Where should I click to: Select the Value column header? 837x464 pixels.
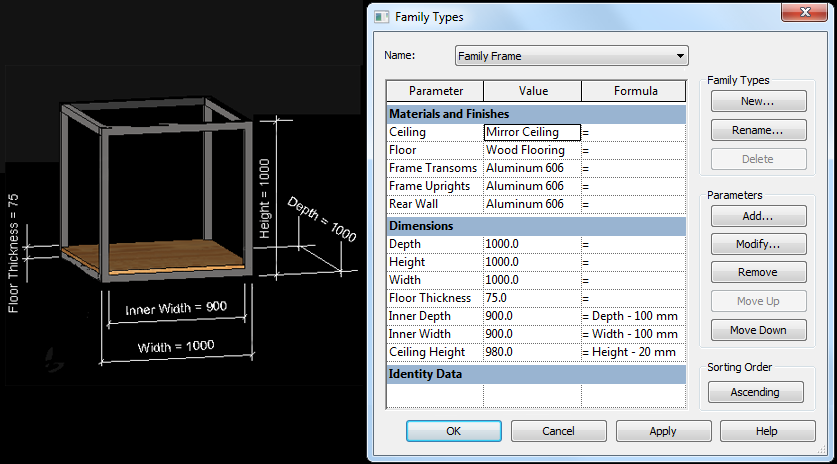(533, 91)
